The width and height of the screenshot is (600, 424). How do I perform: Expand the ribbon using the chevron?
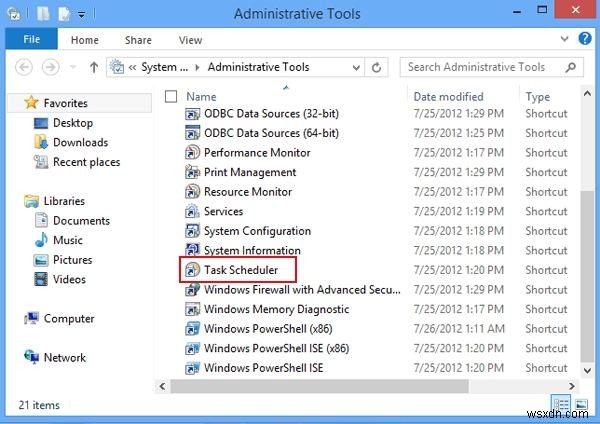(567, 41)
